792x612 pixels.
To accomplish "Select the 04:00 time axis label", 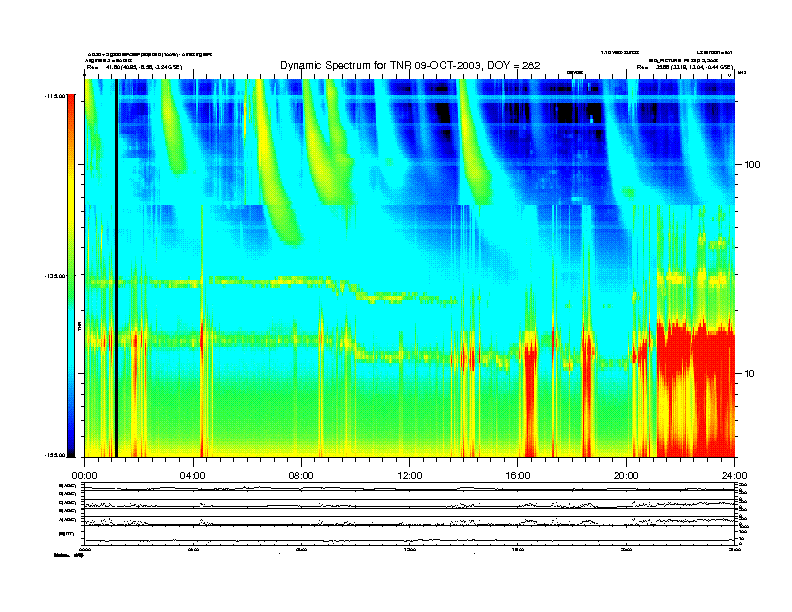I will (x=193, y=476).
